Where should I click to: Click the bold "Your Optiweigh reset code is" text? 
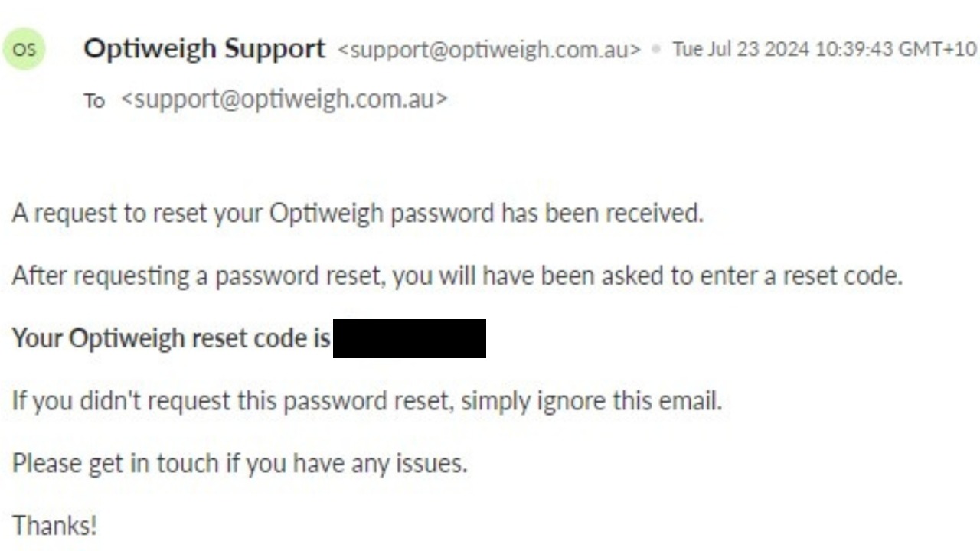171,338
